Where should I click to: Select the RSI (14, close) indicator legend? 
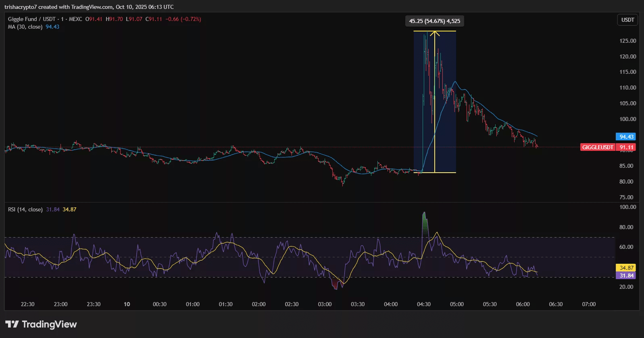coord(25,209)
